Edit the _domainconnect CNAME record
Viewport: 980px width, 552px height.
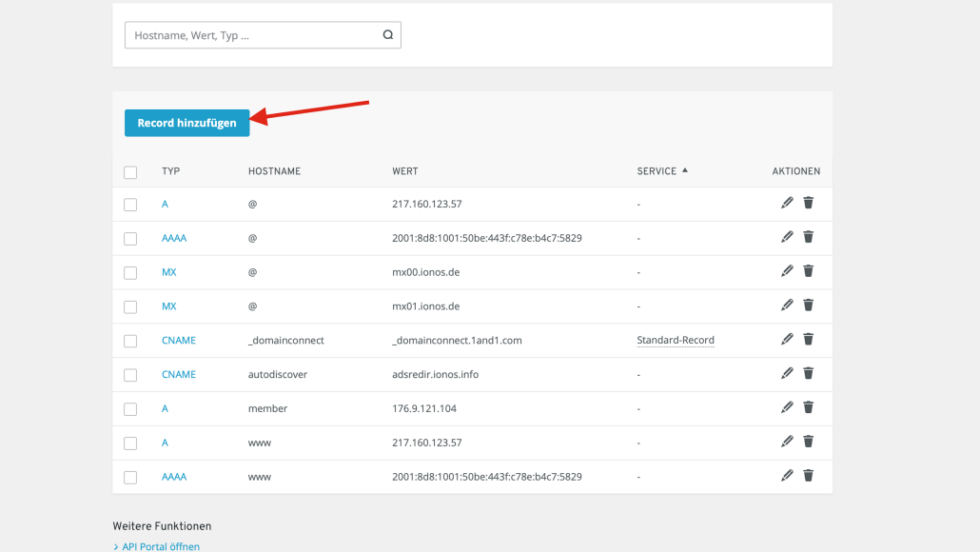click(787, 339)
